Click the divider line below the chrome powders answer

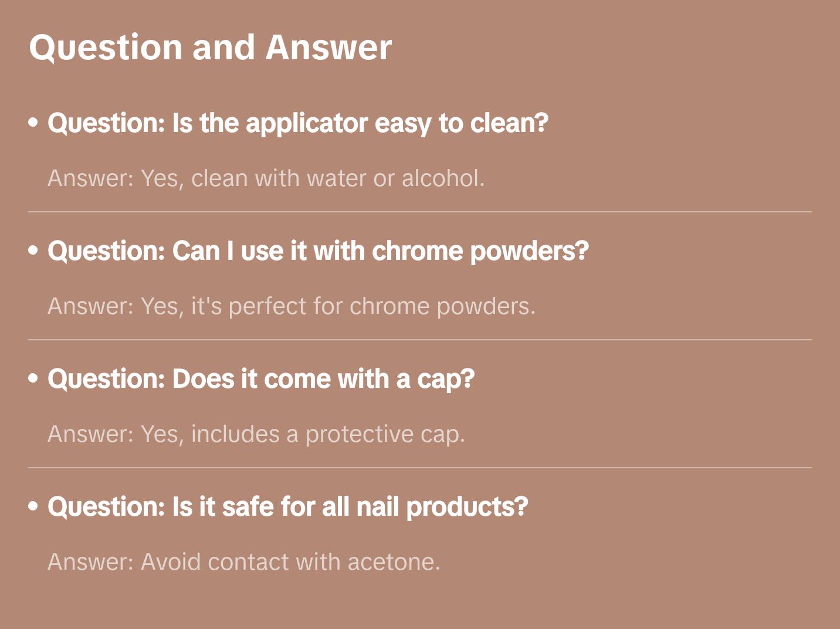tap(420, 340)
